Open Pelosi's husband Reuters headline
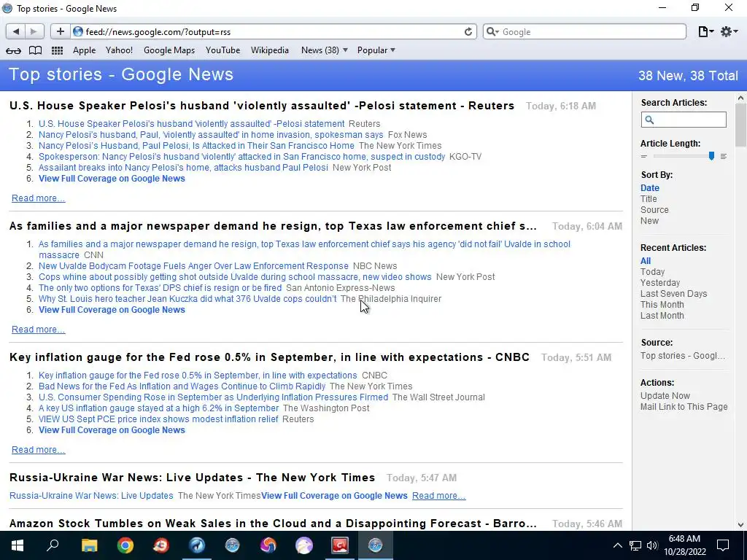The width and height of the screenshot is (747, 560). click(192, 124)
